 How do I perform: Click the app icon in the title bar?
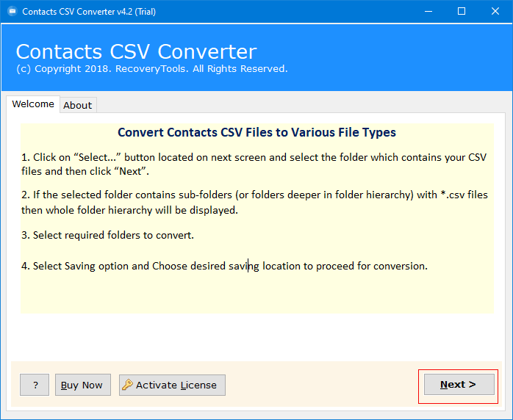point(10,11)
